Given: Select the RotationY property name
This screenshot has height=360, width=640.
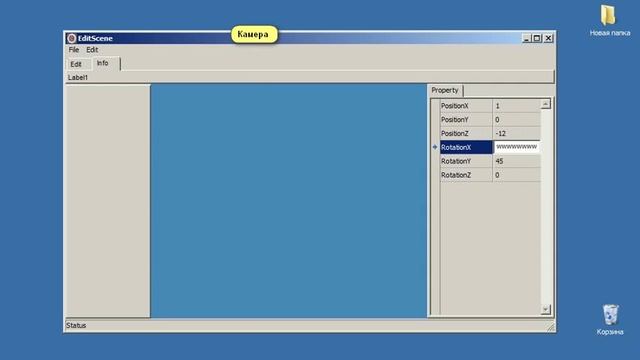Looking at the screenshot, I should [x=466, y=161].
